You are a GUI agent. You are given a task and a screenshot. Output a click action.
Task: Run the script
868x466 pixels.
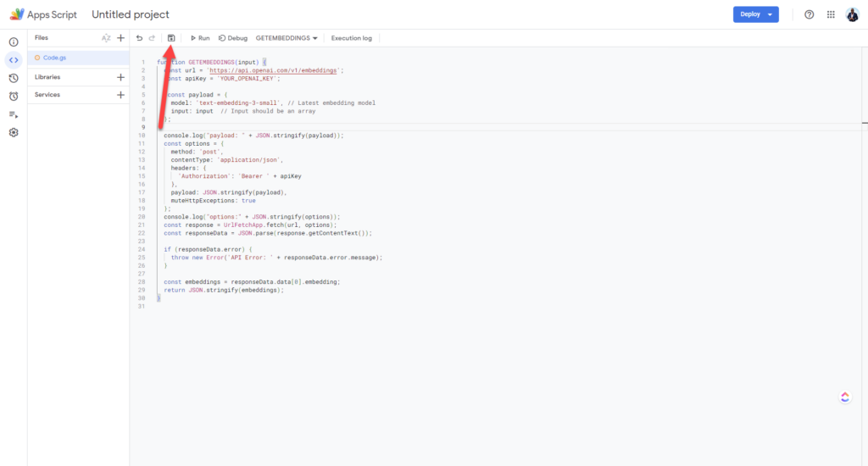[x=200, y=38]
